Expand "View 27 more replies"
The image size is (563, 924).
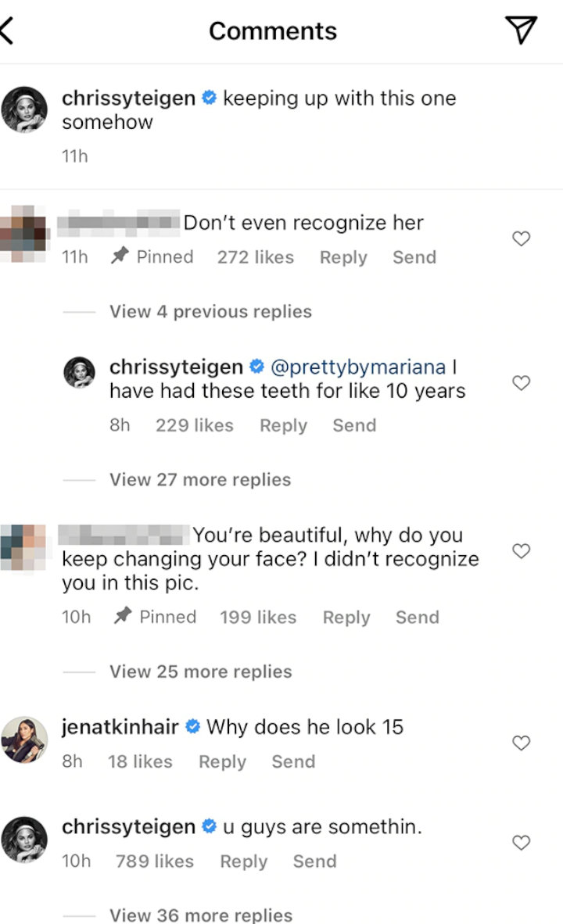click(200, 480)
